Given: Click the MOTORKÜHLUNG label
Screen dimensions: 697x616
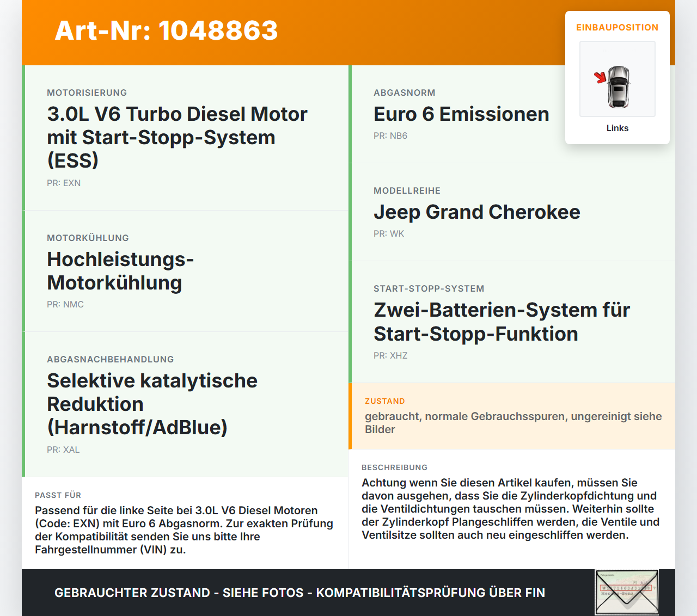Looking at the screenshot, I should [x=88, y=238].
